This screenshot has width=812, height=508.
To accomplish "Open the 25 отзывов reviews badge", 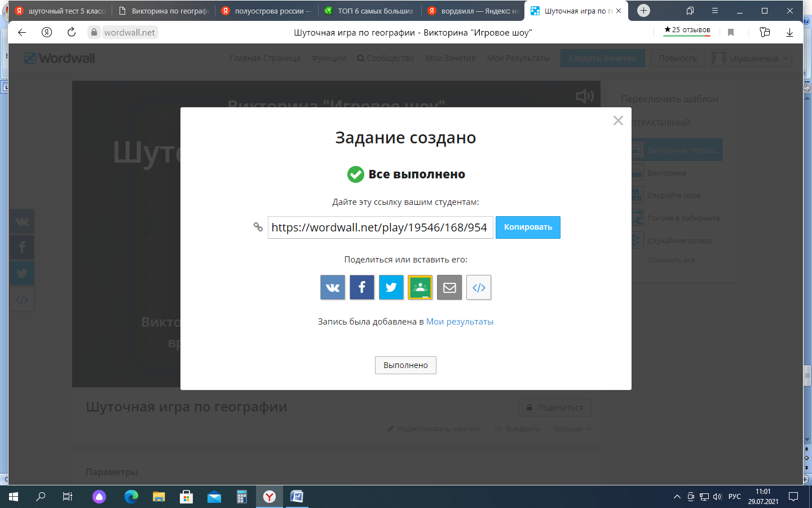I will 687,30.
